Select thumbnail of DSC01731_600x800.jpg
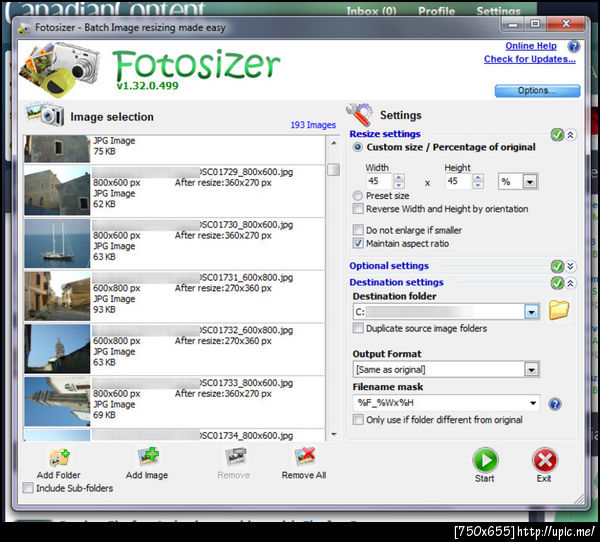 coord(57,296)
